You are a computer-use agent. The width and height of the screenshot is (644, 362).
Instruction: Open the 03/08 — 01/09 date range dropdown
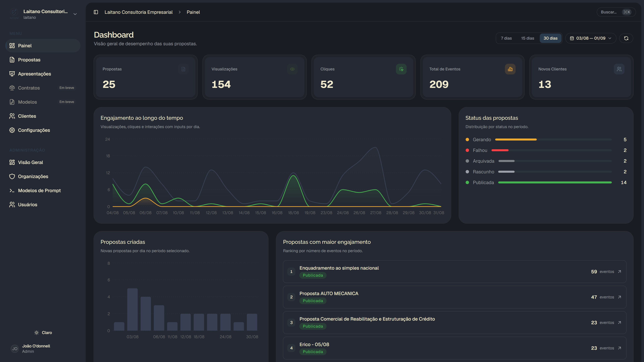coord(591,38)
